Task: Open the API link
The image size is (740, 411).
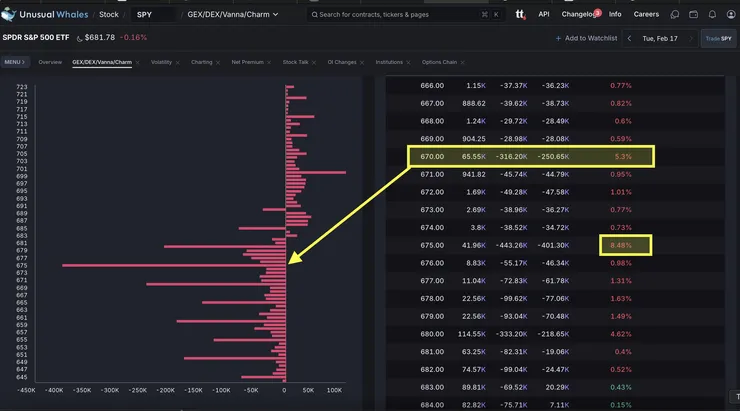Action: coord(544,15)
